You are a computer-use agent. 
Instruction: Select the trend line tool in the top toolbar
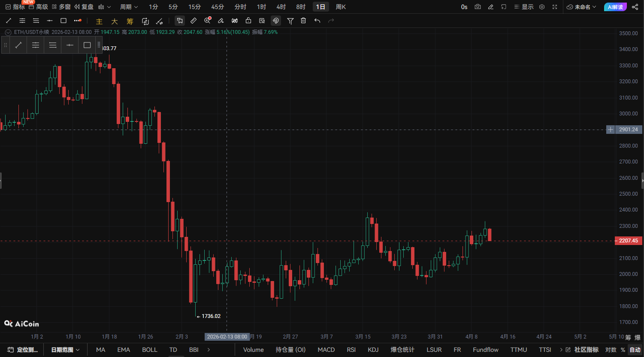[x=9, y=21]
